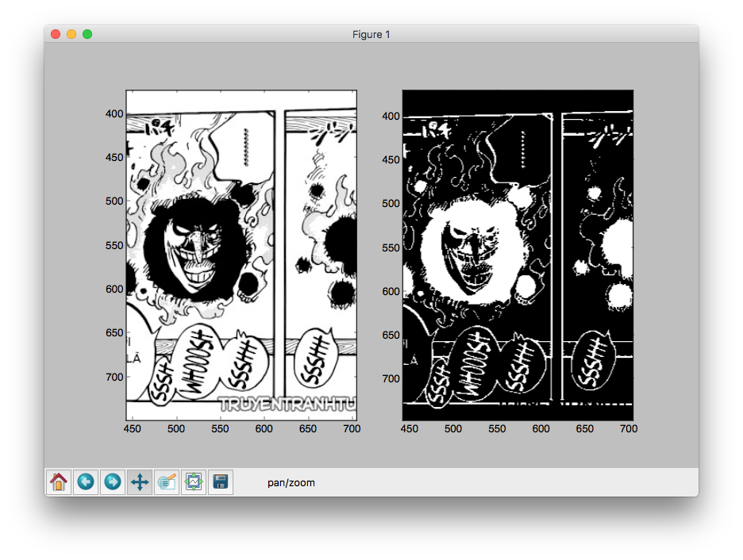Maximize the Figure 1 window
This screenshot has height=560, width=743.
87,34
